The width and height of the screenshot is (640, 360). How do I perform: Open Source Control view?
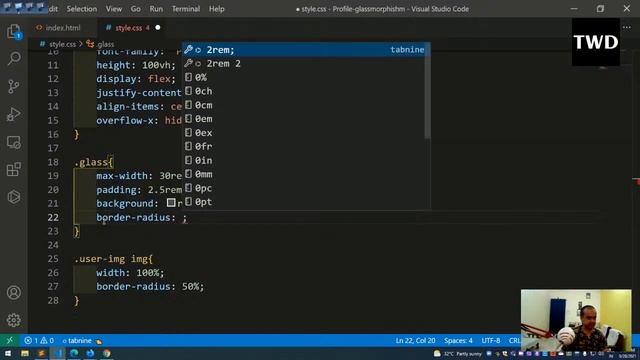[13, 87]
